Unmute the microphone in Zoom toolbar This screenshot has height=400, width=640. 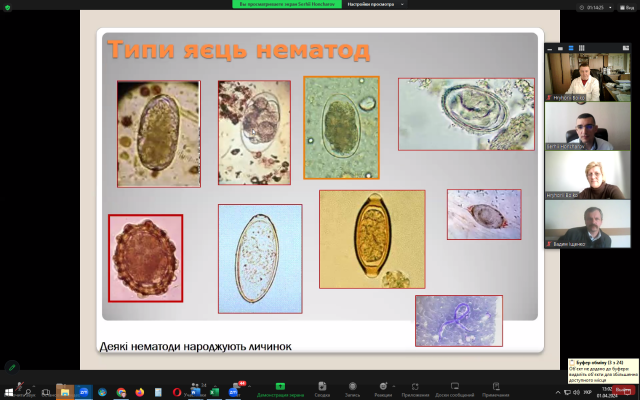(19, 389)
